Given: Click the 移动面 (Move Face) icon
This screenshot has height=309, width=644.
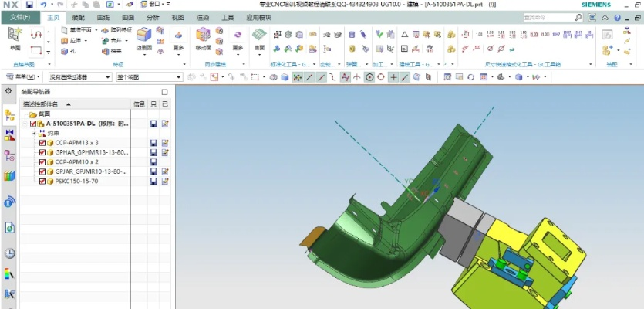Looking at the screenshot, I should click(203, 36).
